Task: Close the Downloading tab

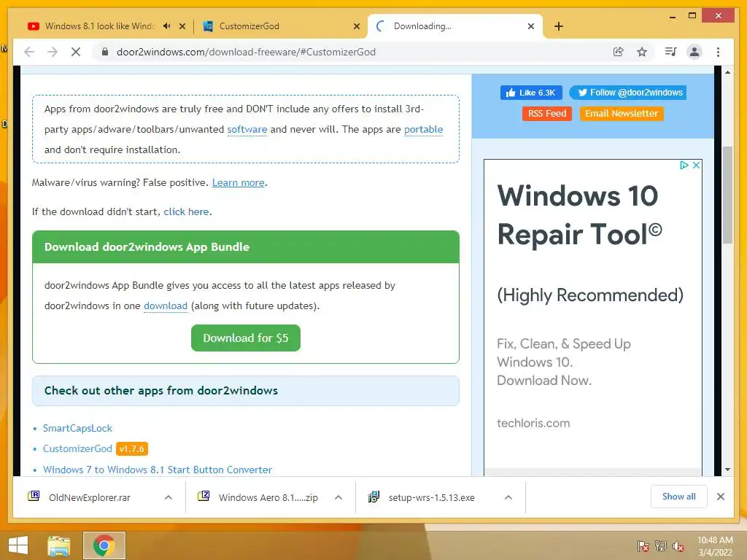Action: [531, 26]
